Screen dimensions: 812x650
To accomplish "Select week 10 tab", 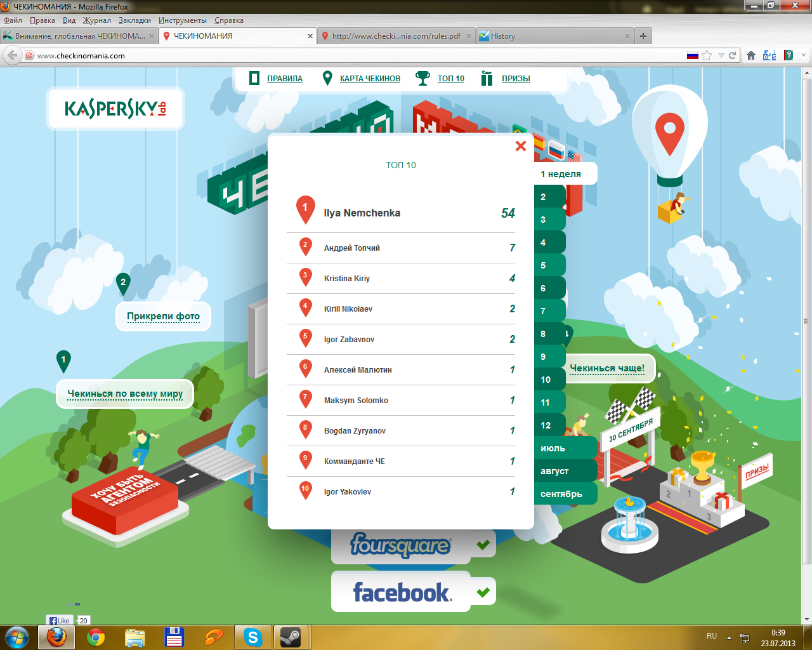I will (x=549, y=380).
